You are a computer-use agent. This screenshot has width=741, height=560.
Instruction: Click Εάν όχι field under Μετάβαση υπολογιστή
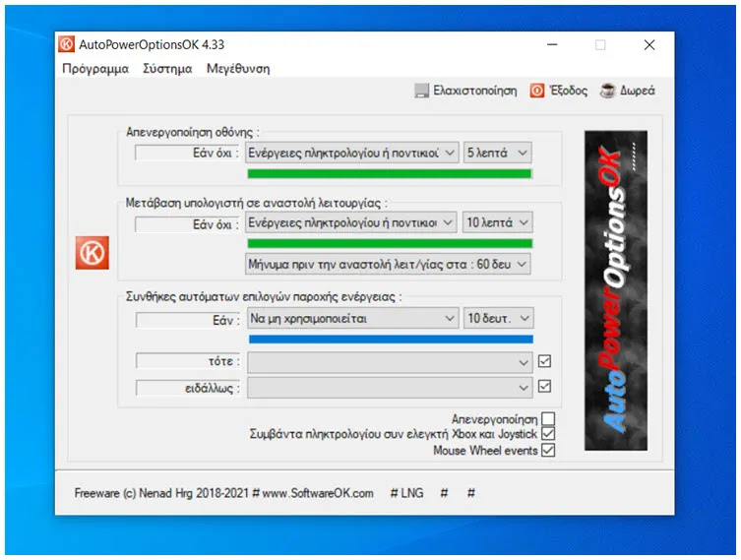tap(187, 224)
